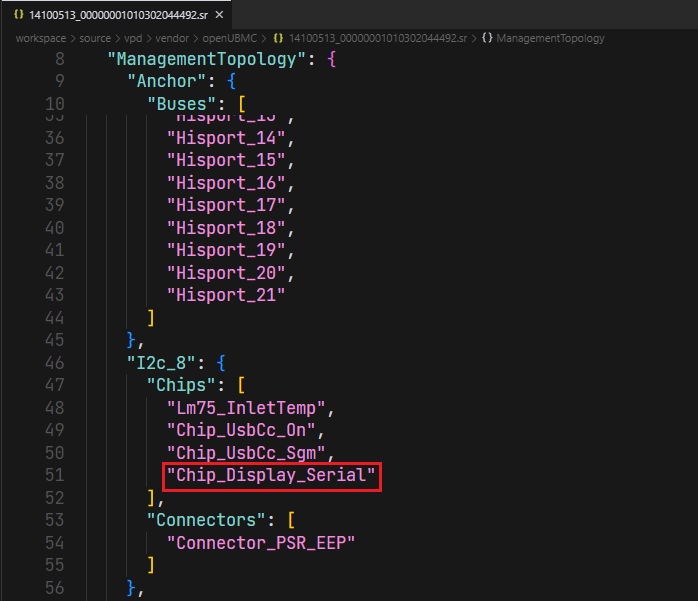Open the workspace breadcrumb segment
The height and width of the screenshot is (601, 698).
click(41, 38)
